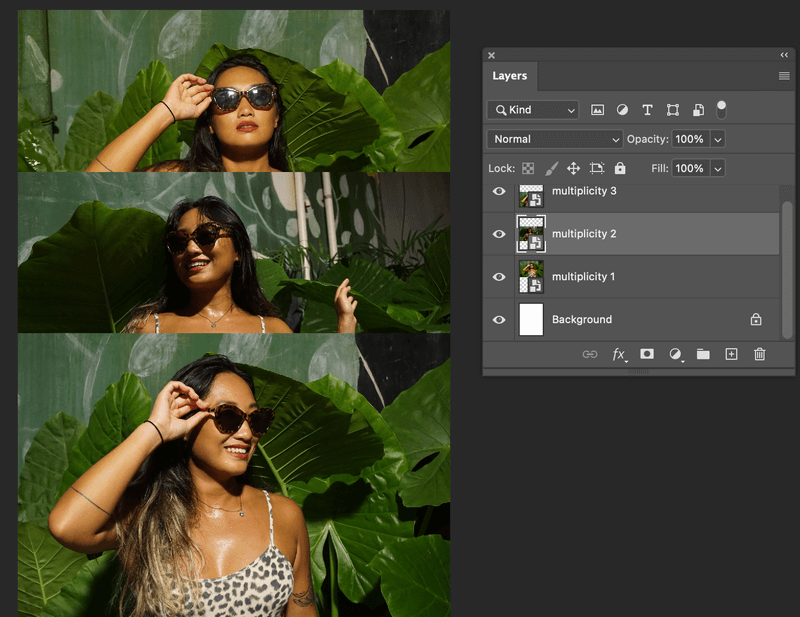Filter layers by adjustment layers
800x617 pixels.
[x=622, y=110]
